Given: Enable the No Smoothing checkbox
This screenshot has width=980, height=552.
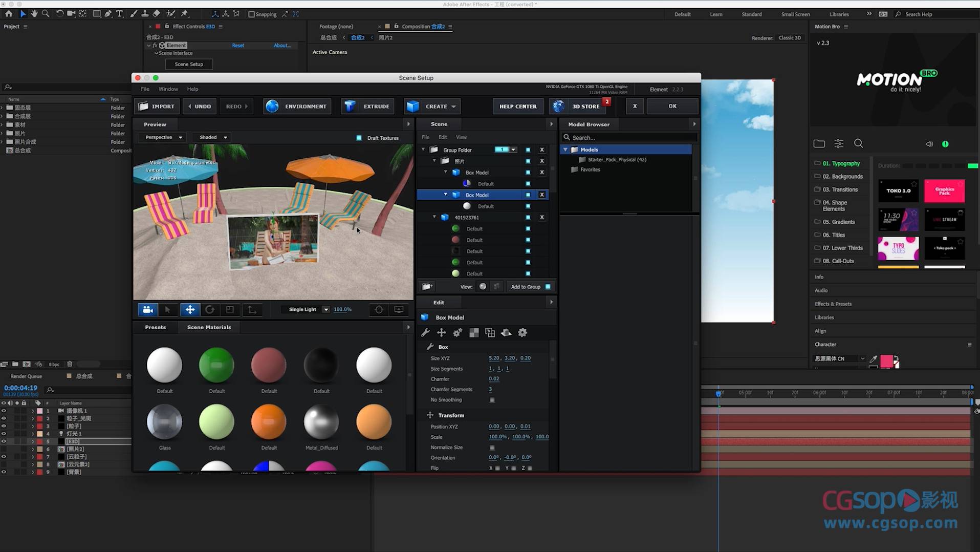Looking at the screenshot, I should (492, 400).
